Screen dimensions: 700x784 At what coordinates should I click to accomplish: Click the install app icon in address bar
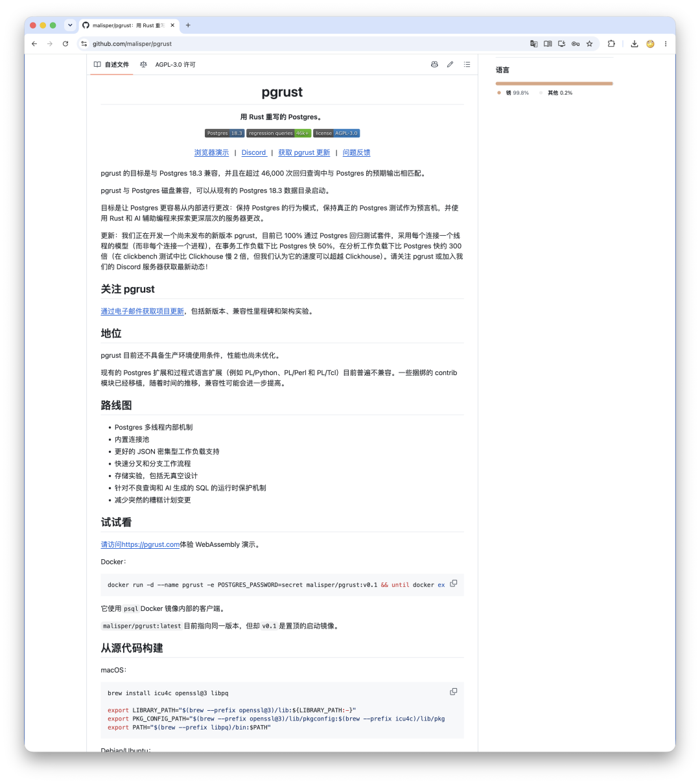point(561,44)
